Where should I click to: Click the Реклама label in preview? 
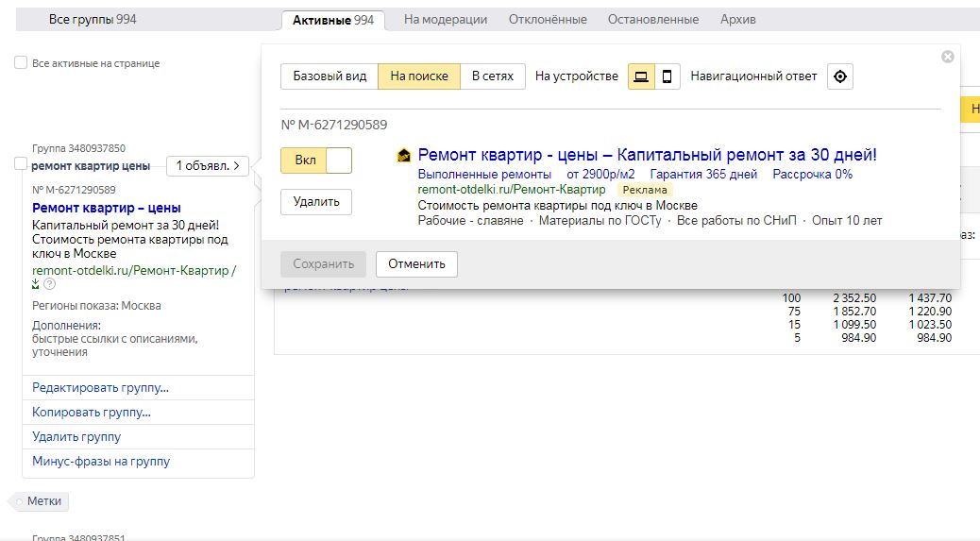(645, 190)
